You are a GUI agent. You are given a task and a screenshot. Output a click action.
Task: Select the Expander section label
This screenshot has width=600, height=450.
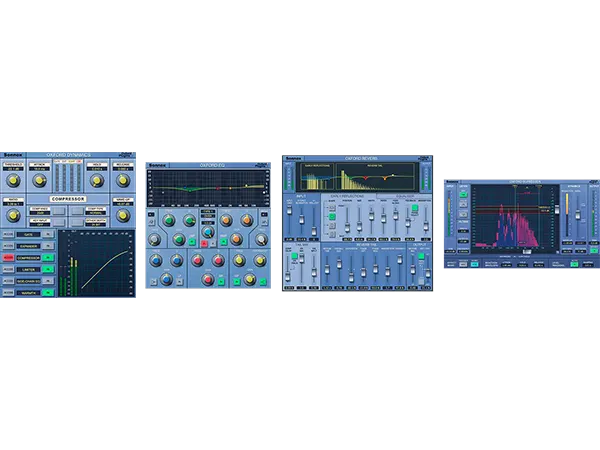[x=29, y=246]
